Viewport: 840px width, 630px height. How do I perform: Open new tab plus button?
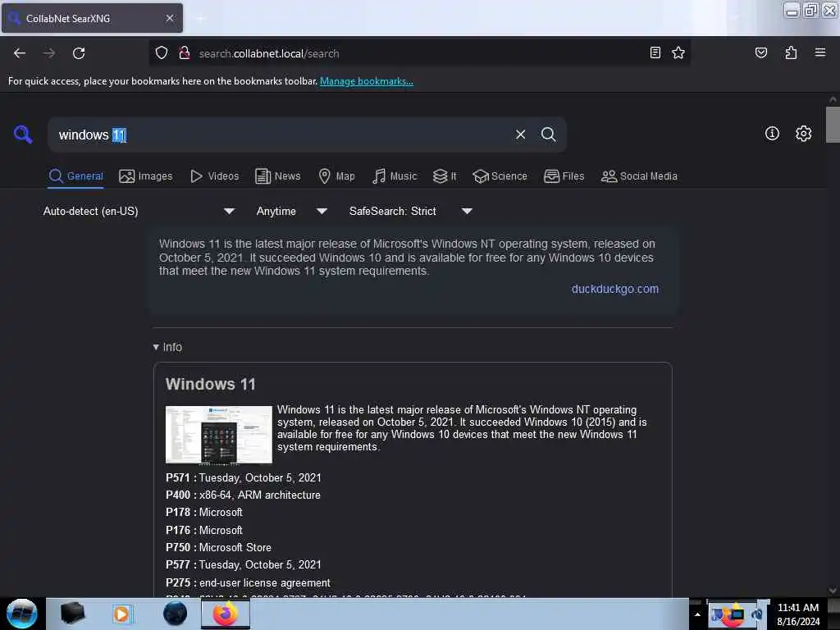pos(200,19)
